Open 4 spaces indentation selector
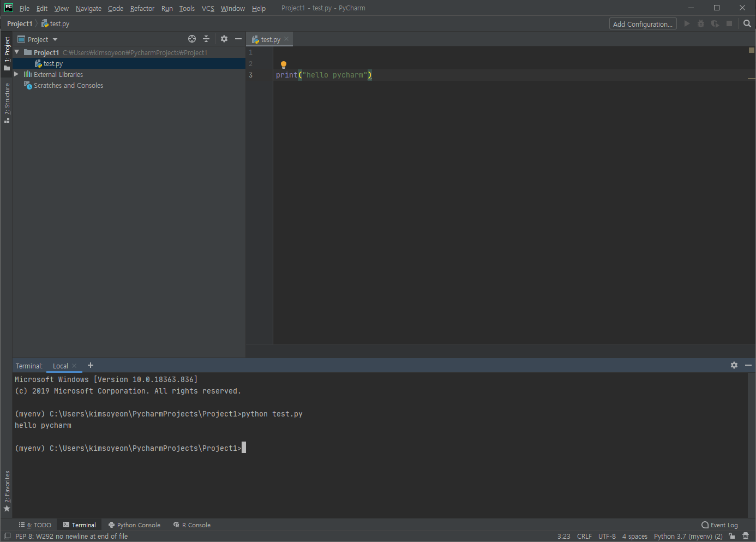756x542 pixels. (x=635, y=536)
